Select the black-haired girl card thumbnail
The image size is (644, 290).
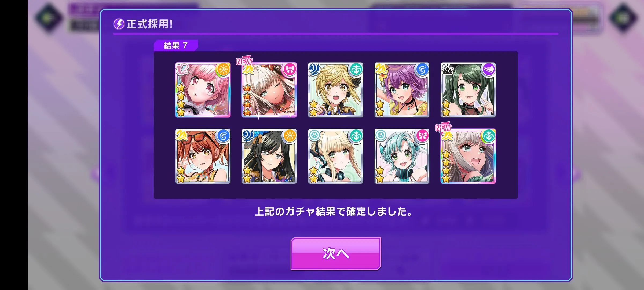point(269,156)
